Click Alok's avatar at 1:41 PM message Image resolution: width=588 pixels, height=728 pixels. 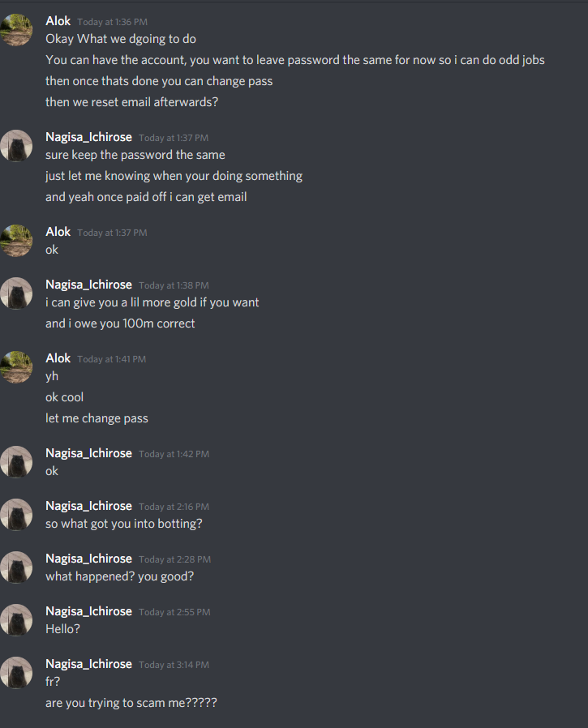click(x=17, y=367)
